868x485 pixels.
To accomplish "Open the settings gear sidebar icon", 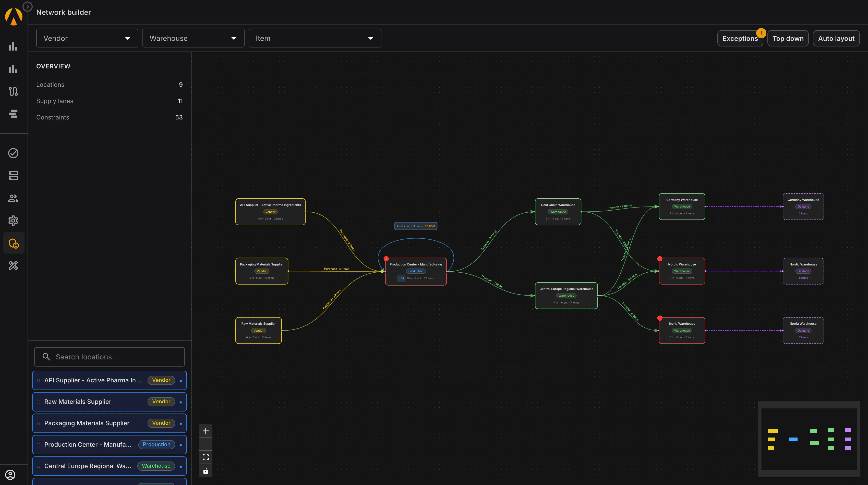I will [13, 221].
